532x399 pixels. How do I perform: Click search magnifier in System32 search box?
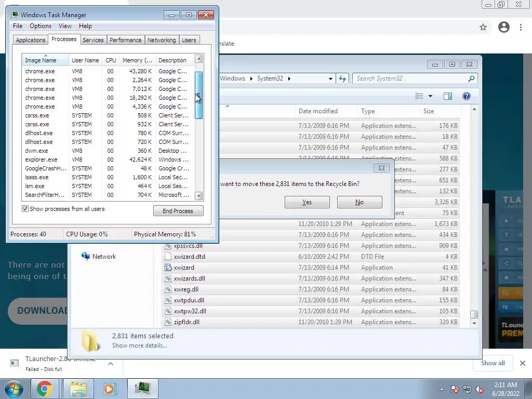[471, 79]
